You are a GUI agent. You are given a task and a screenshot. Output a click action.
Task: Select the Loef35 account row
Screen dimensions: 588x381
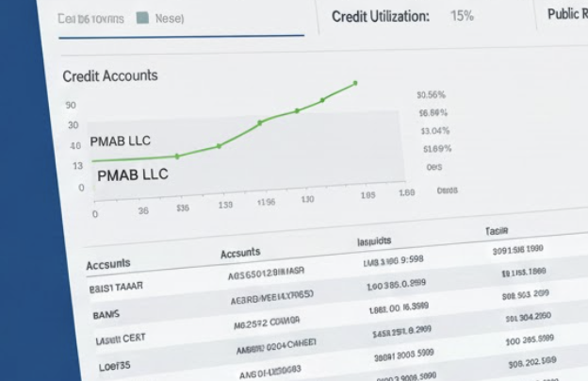114,366
